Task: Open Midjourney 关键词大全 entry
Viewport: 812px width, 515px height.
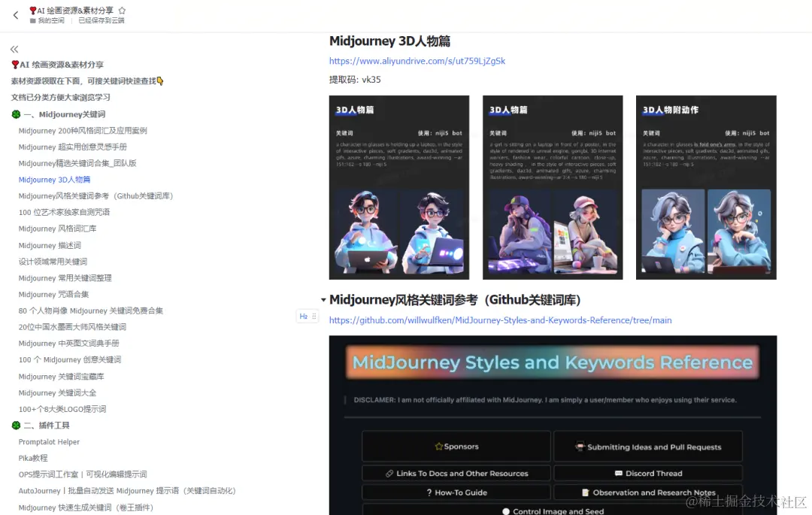Action: pos(57,393)
